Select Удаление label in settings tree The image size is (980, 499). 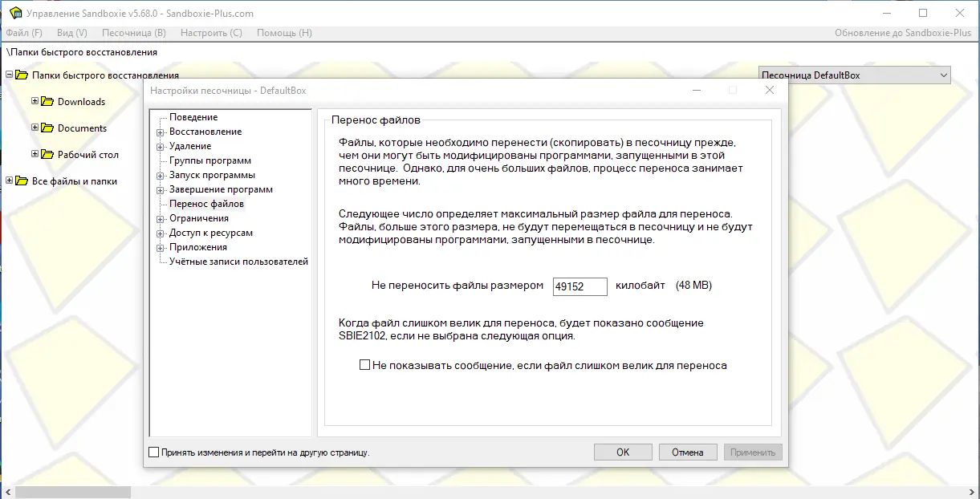pyautogui.click(x=190, y=146)
